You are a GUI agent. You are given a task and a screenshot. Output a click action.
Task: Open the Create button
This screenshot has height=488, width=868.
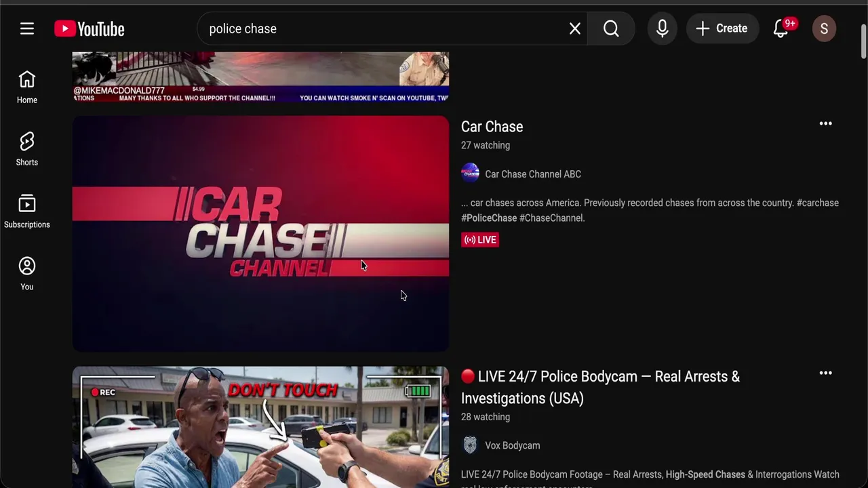point(722,28)
